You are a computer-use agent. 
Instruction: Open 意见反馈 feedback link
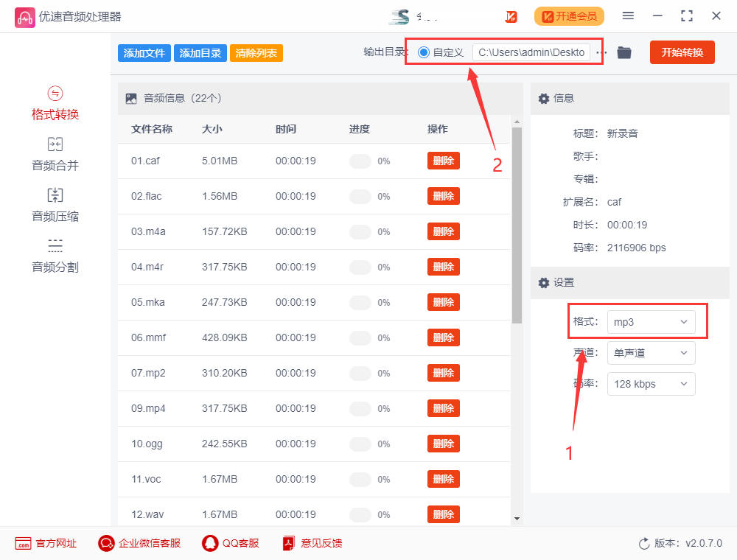[x=312, y=544]
